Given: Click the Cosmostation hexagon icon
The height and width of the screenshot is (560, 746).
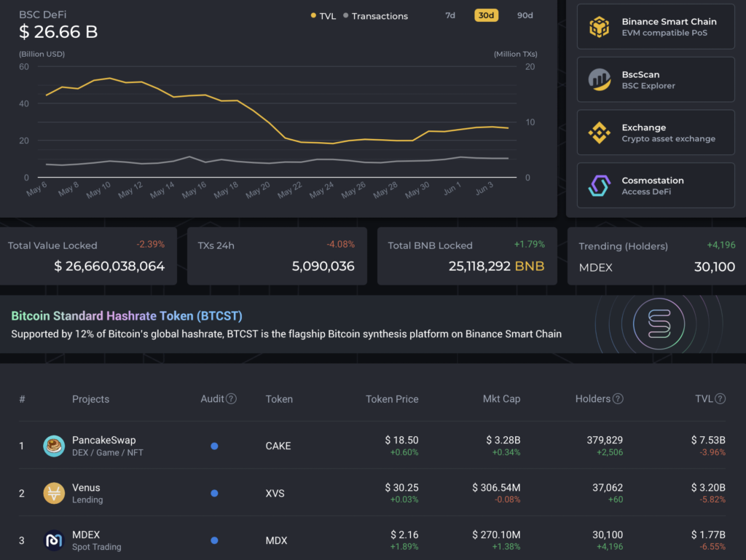Looking at the screenshot, I should pos(600,186).
